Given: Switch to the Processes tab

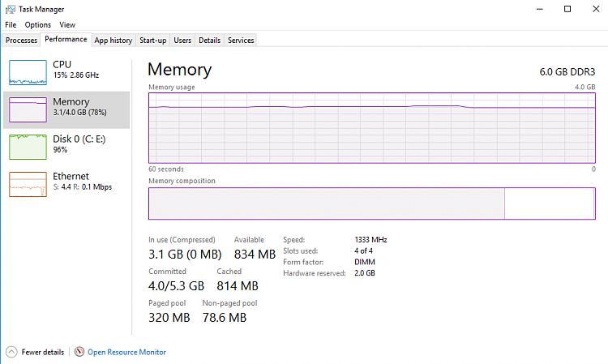Looking at the screenshot, I should tap(21, 40).
